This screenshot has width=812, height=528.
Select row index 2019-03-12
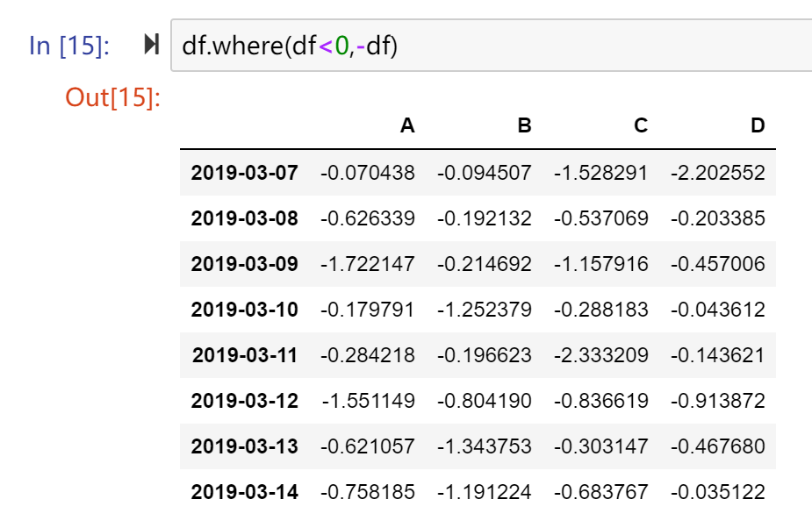click(244, 401)
